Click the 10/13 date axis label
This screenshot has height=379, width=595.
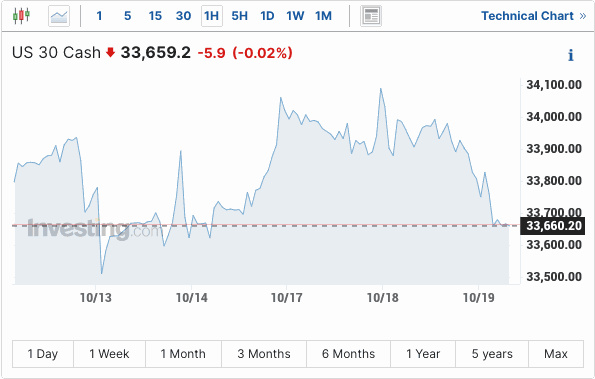[96, 298]
